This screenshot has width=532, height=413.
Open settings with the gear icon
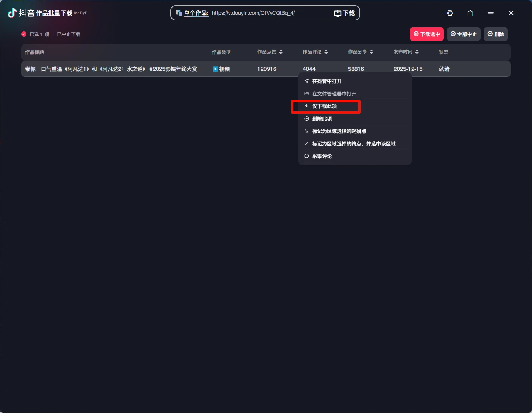point(450,13)
